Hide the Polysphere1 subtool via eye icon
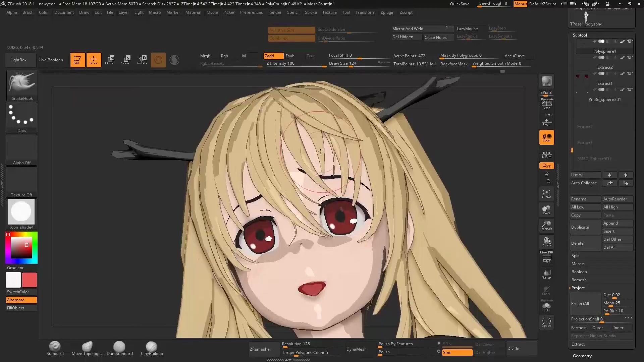This screenshot has width=644, height=362. click(630, 42)
